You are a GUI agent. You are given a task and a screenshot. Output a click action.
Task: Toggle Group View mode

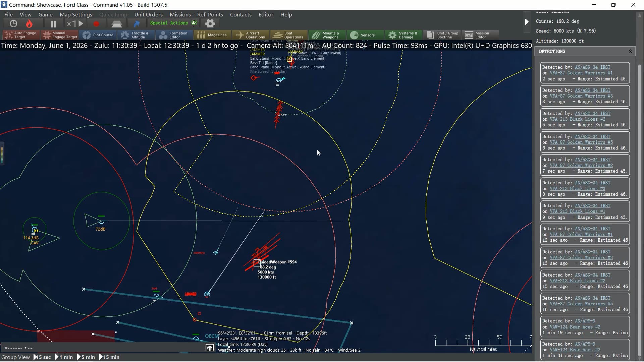click(x=15, y=357)
